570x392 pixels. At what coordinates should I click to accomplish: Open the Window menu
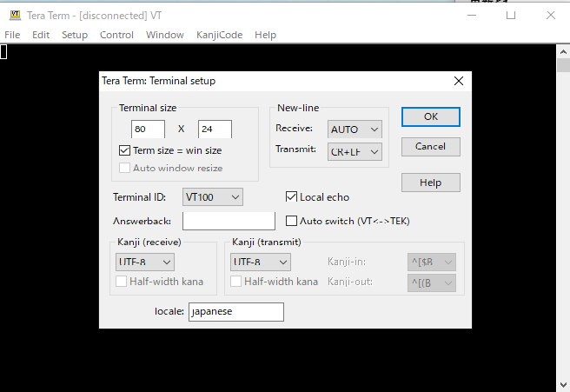point(165,35)
